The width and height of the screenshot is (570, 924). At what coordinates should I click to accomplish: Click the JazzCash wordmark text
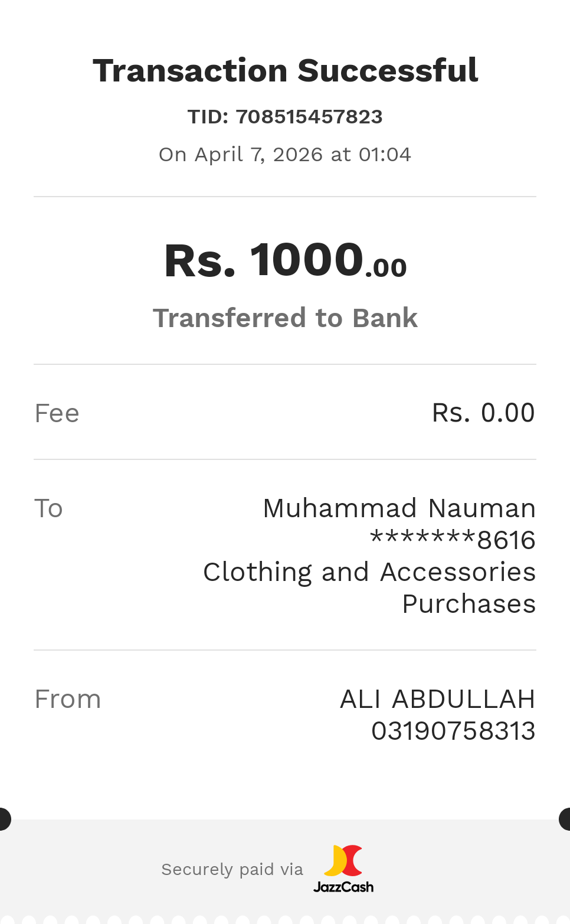(x=343, y=887)
